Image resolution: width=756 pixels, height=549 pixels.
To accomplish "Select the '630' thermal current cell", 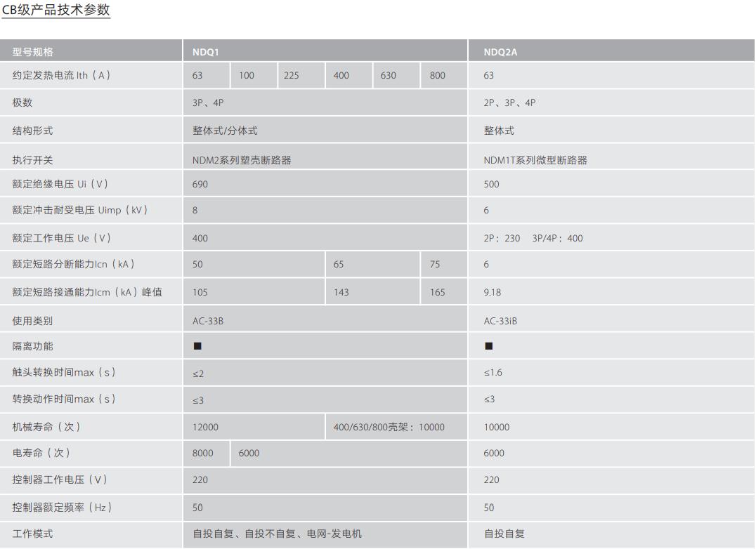I will [x=396, y=75].
